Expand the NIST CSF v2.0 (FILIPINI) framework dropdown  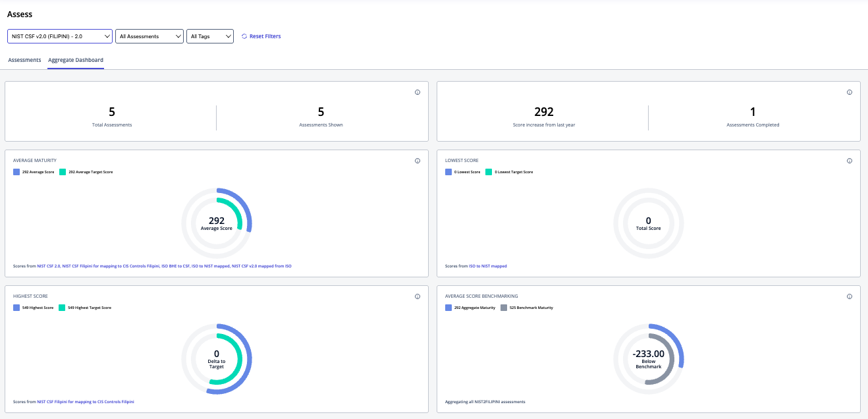tap(60, 36)
